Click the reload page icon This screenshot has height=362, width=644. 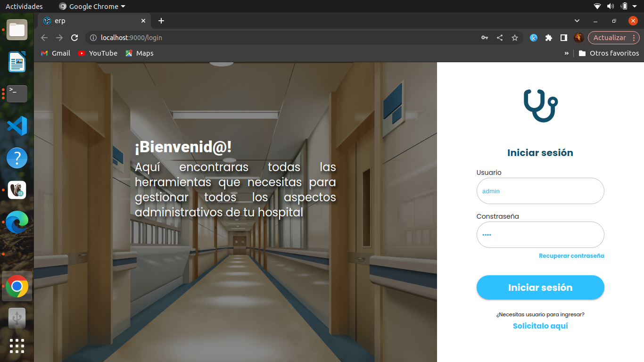pos(74,38)
